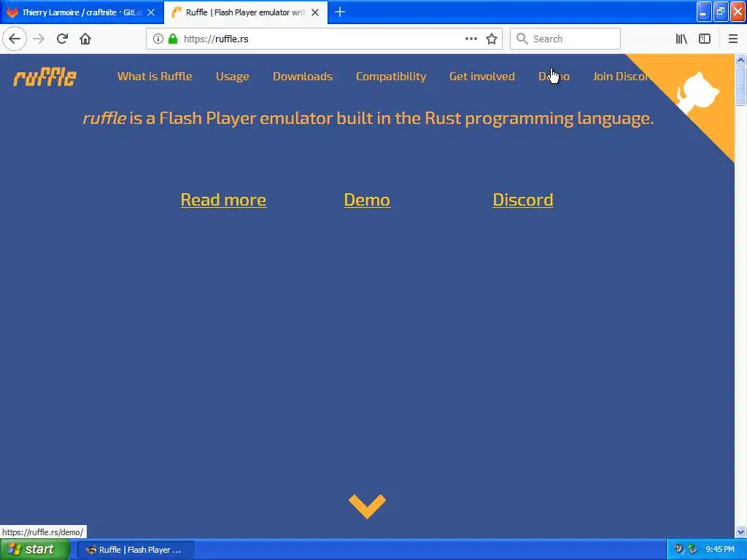Open Demo in the top navigation

[554, 76]
